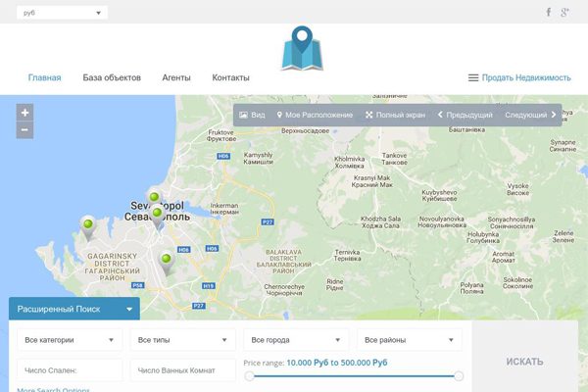Click the Ternivka label on the map
Screen dimensions: 588x392
[x=347, y=255]
